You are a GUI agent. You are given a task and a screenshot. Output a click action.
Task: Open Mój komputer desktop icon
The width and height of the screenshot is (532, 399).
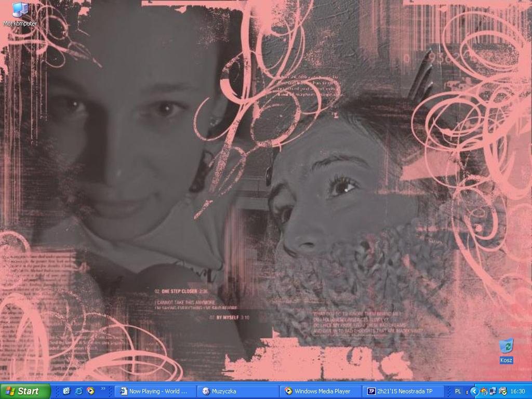click(20, 10)
